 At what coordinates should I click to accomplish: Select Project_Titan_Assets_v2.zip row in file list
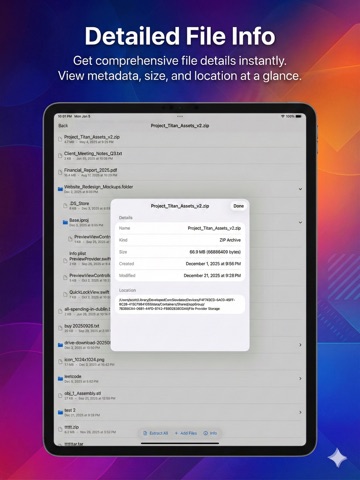(x=180, y=139)
